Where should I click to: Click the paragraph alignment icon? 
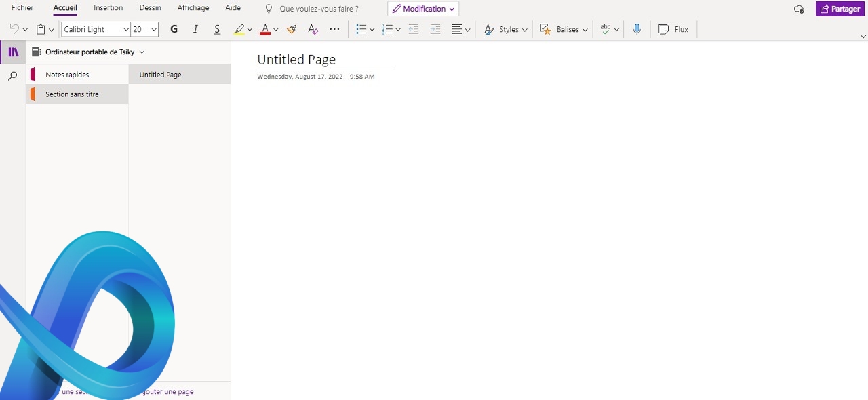coord(457,29)
